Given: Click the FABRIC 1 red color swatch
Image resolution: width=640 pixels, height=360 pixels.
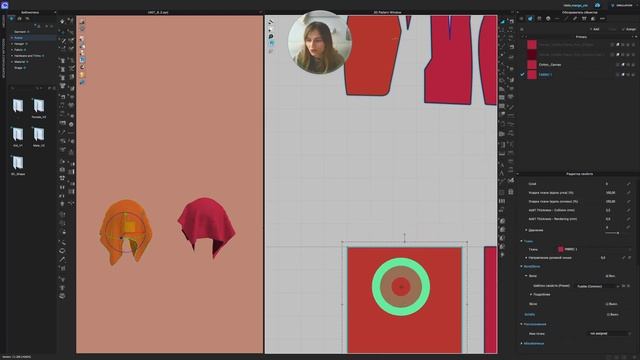Looking at the screenshot, I should coord(532,75).
